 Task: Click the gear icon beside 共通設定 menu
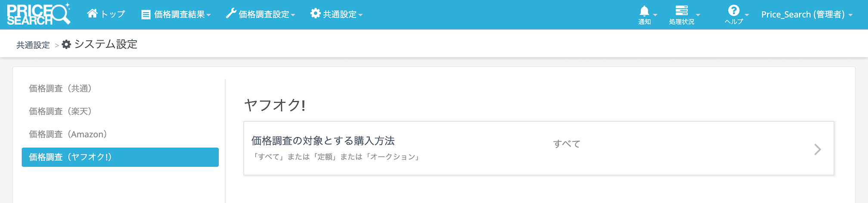coord(315,14)
